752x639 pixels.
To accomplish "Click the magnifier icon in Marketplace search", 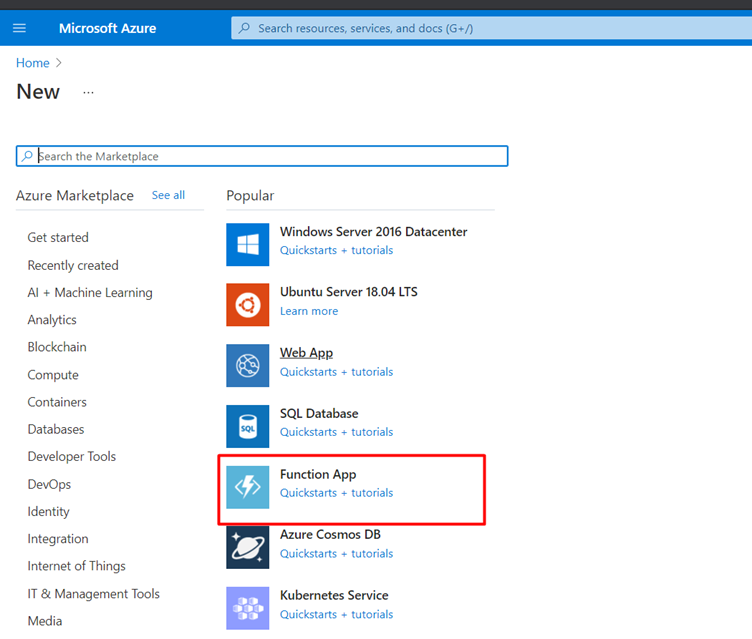I will coord(27,156).
